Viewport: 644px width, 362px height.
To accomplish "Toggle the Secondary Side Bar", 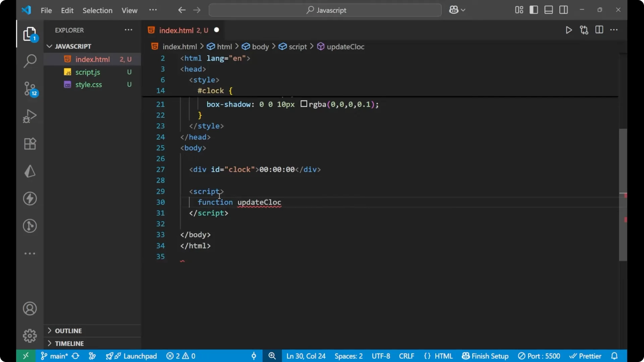I will pos(564,10).
